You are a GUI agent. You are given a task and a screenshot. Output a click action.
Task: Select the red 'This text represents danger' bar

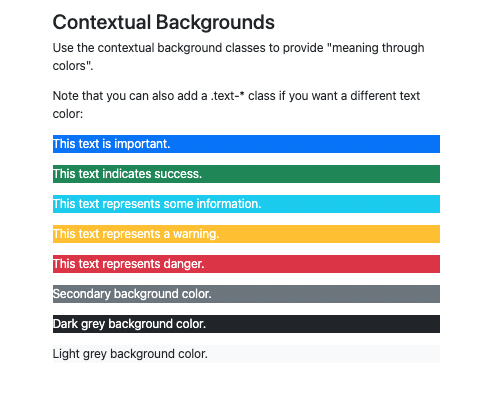[x=246, y=264]
